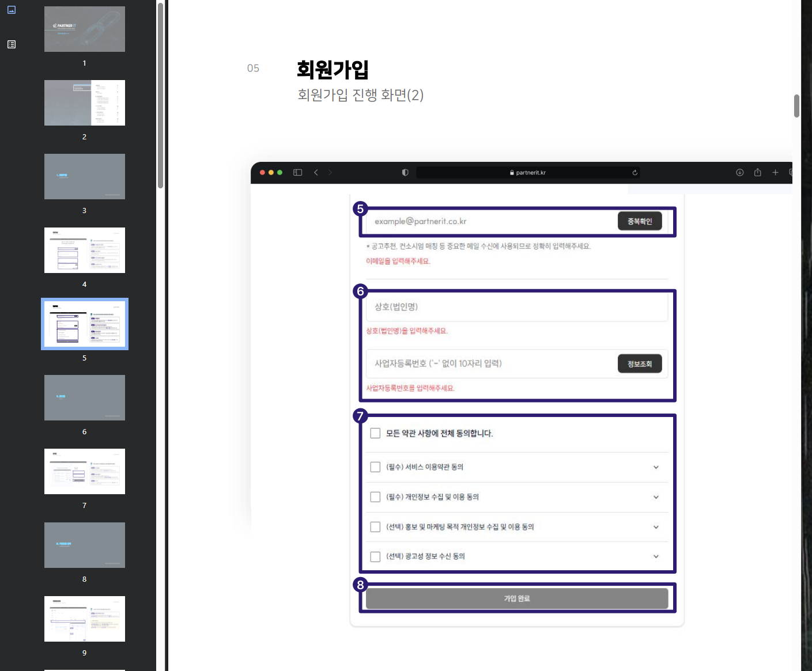Select page 9 thumbnail

point(85,619)
